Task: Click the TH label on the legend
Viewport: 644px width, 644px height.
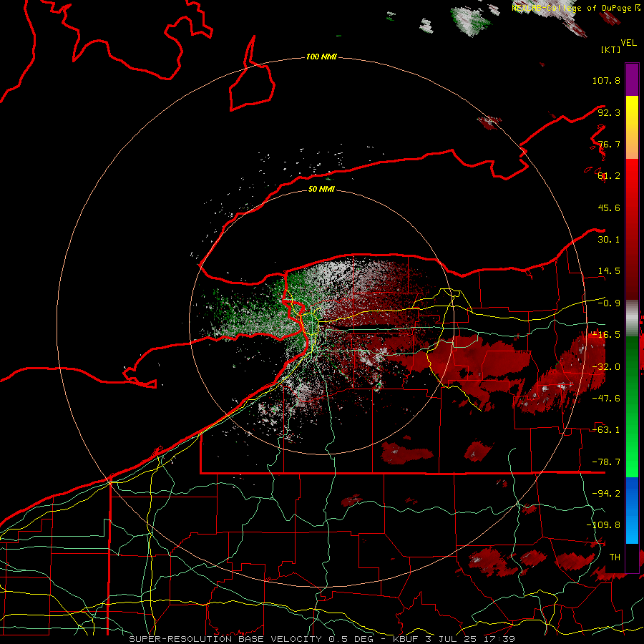Action: [615, 557]
